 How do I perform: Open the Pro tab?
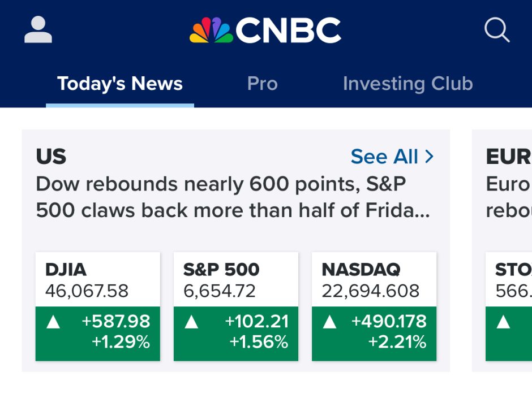pyautogui.click(x=262, y=84)
